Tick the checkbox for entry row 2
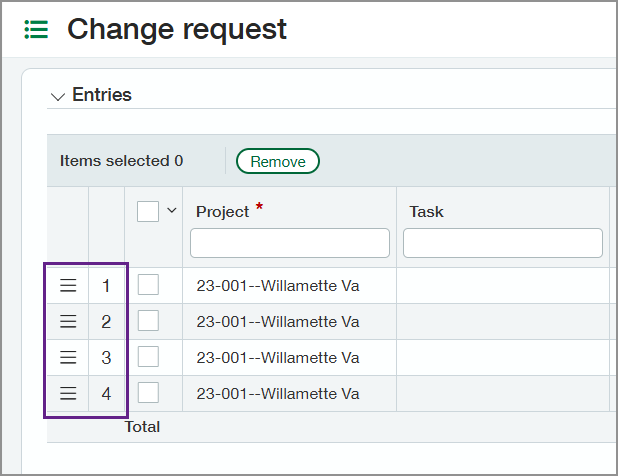The image size is (618, 476). pyautogui.click(x=148, y=322)
